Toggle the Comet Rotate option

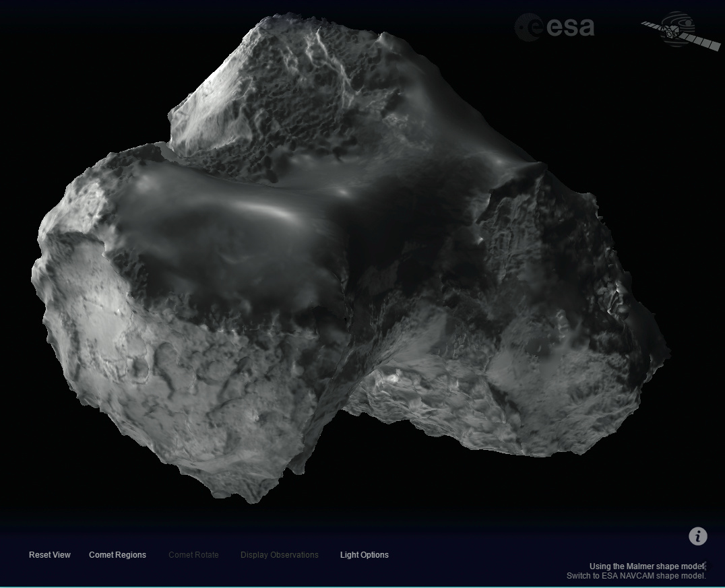click(x=193, y=555)
